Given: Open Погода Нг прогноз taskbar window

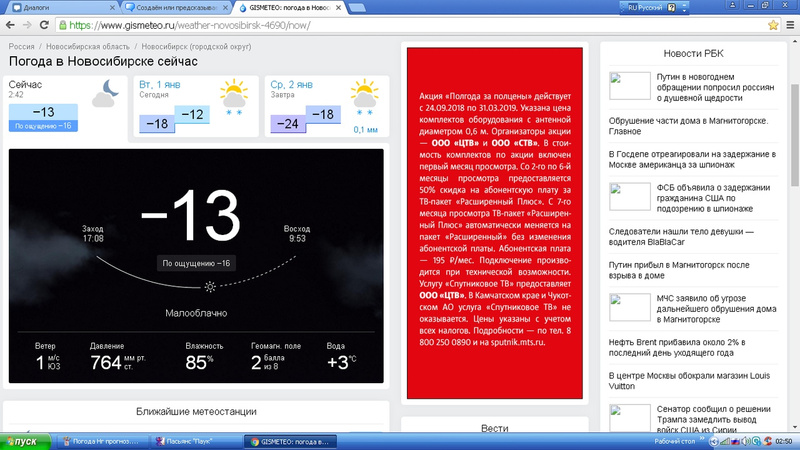Looking at the screenshot, I should click(102, 441).
